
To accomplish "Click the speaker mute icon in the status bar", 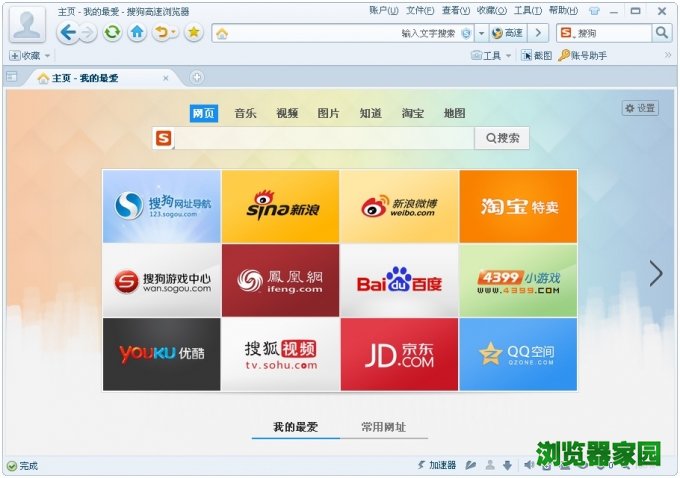I will point(528,465).
